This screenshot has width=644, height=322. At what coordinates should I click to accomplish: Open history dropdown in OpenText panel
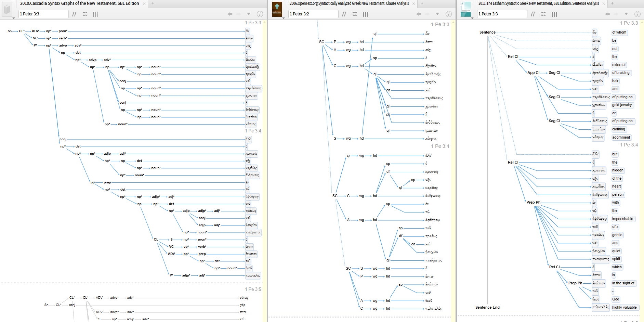(x=437, y=14)
